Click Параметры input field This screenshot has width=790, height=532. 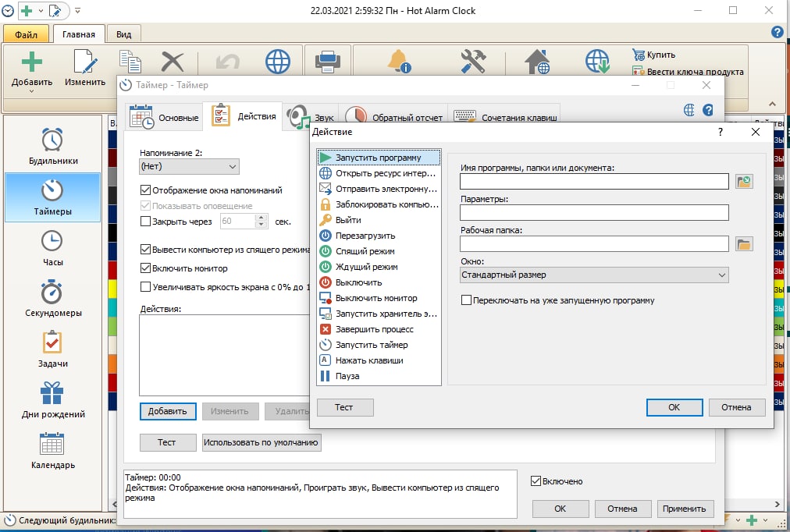pos(594,212)
